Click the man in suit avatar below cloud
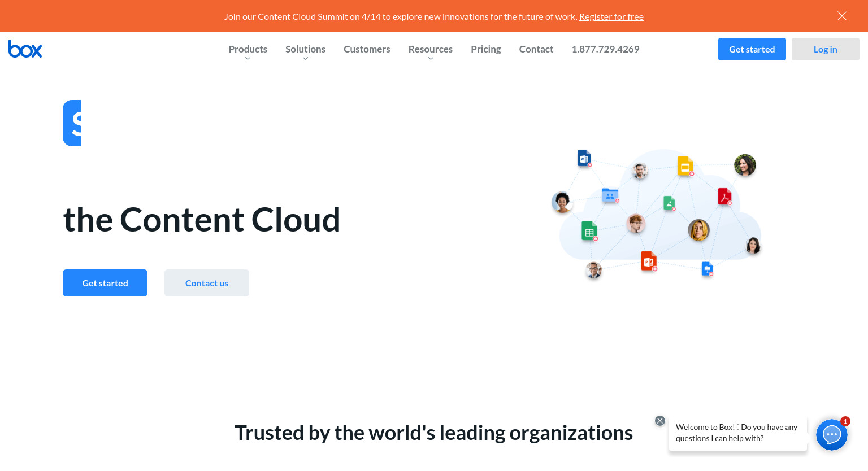Viewport: 868px width, 471px height. coord(593,271)
